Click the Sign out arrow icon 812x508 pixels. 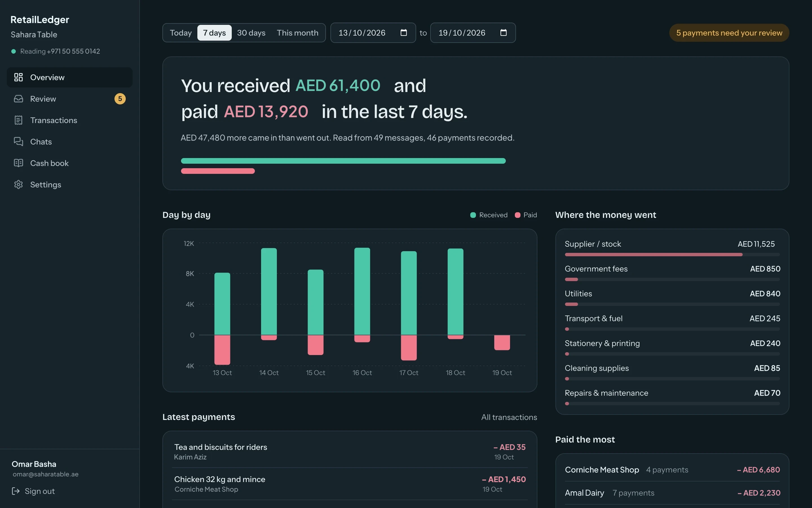pyautogui.click(x=16, y=491)
